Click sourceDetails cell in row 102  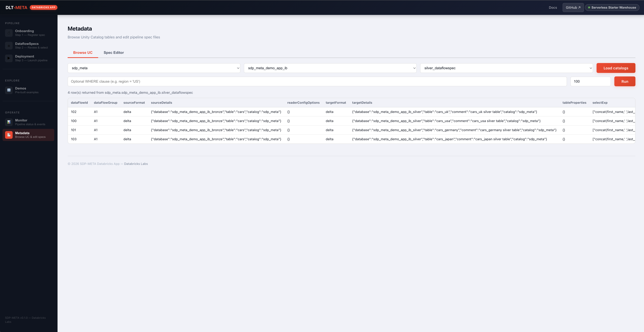point(216,112)
